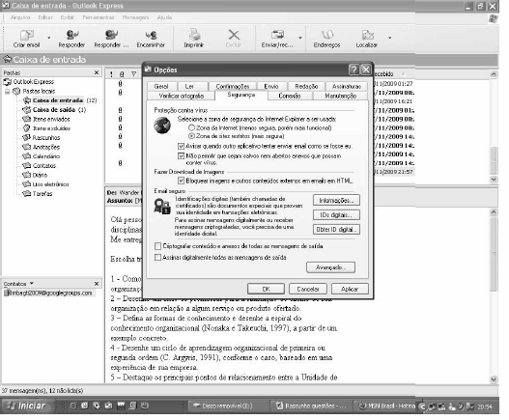Click the Responder toolbar icon

72,35
